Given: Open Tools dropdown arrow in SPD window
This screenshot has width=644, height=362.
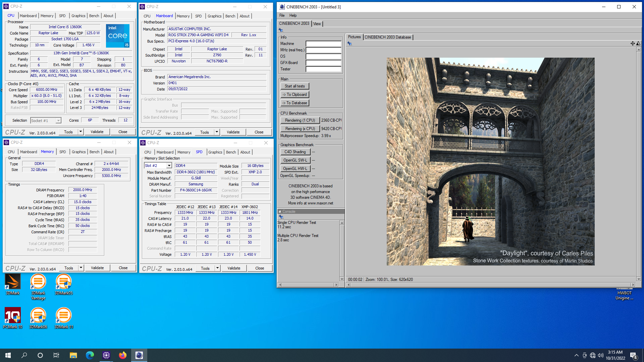Looking at the screenshot, I should [x=217, y=268].
